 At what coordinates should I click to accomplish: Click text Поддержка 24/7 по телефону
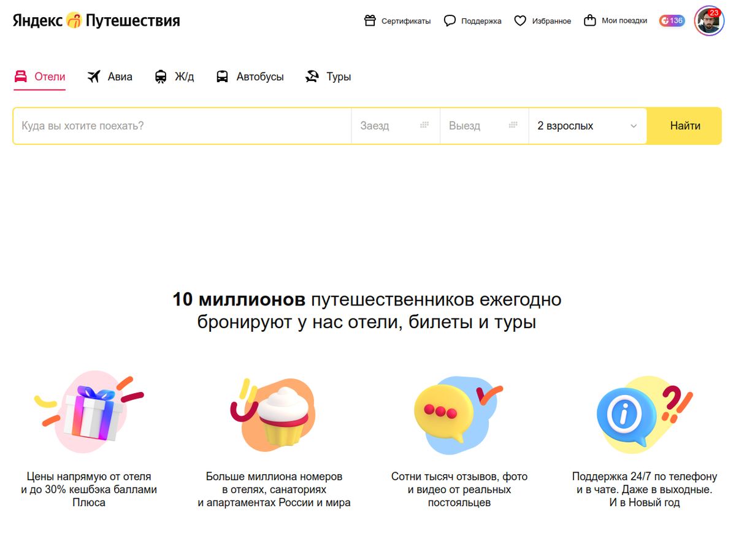[645, 476]
